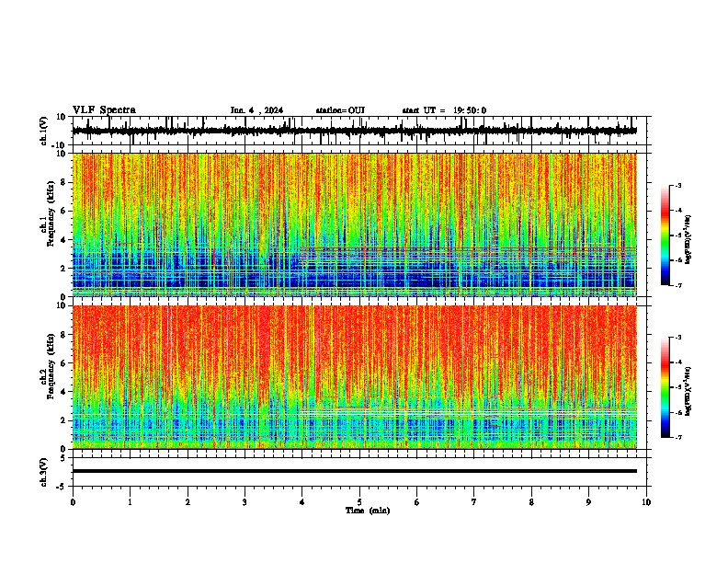The height and width of the screenshot is (563, 728).
Task: Click tick label 2 on the time axis
Action: coord(188,502)
